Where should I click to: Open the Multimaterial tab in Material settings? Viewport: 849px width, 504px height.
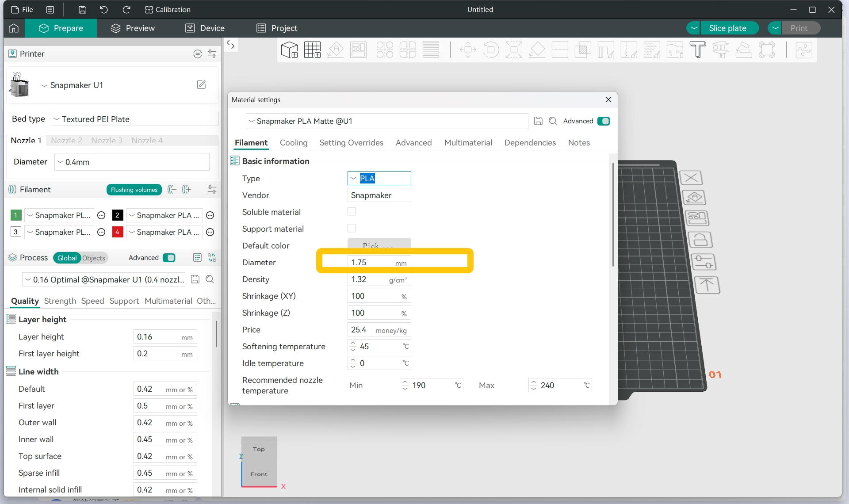[468, 143]
